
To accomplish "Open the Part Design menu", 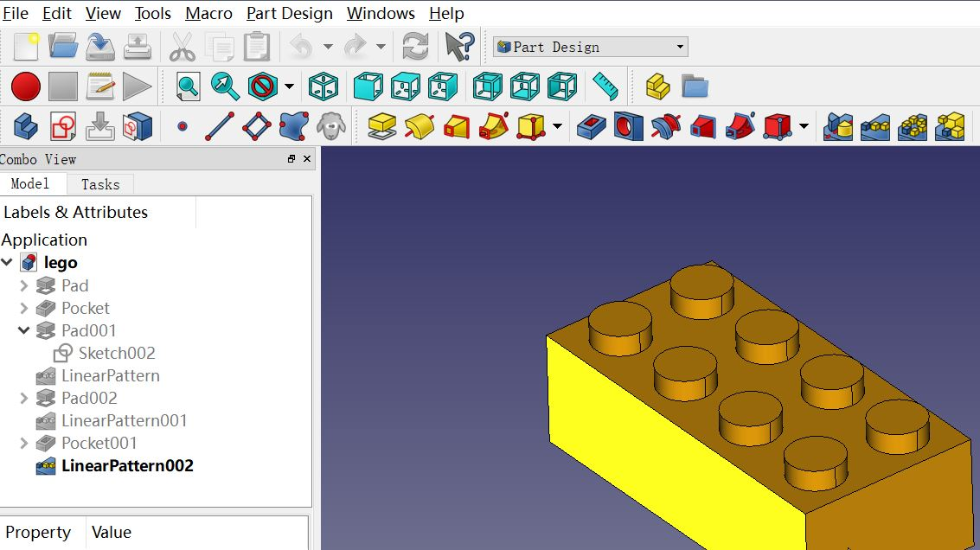I will [x=290, y=13].
